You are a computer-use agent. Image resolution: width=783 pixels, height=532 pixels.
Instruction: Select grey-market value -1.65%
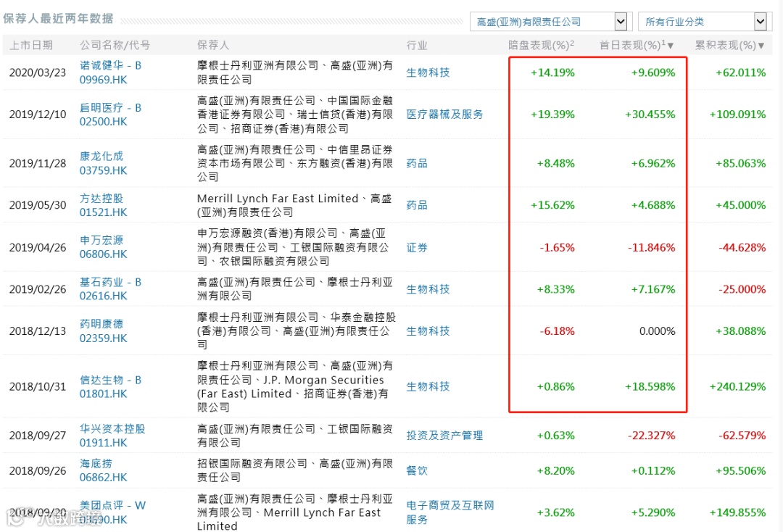557,248
